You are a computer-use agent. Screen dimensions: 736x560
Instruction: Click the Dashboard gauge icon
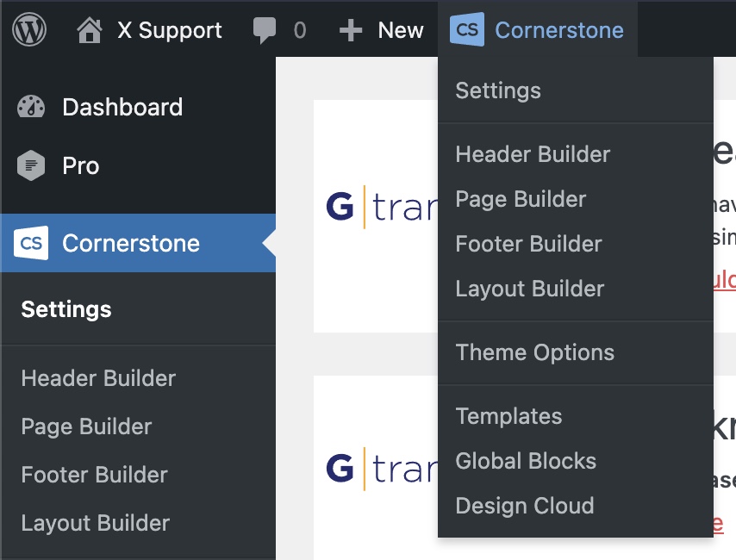(31, 107)
